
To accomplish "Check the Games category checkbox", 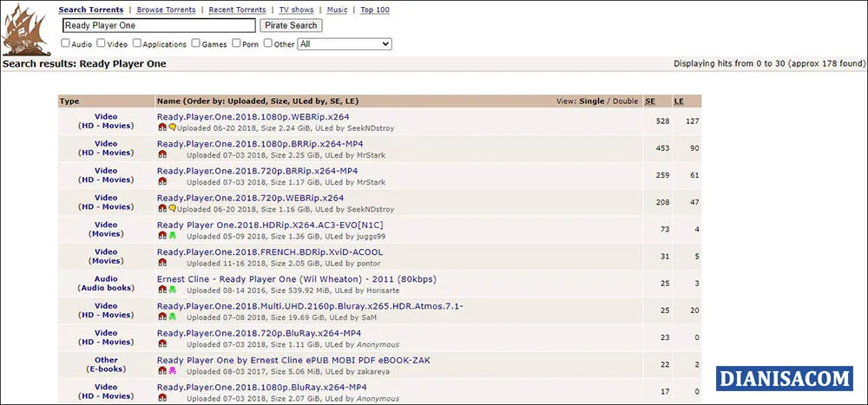I will (195, 43).
